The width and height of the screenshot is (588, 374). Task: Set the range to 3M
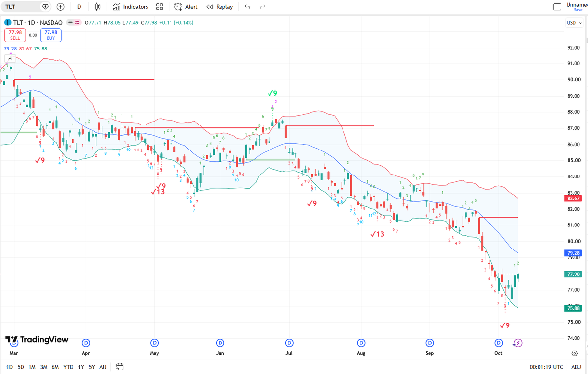[x=44, y=367]
